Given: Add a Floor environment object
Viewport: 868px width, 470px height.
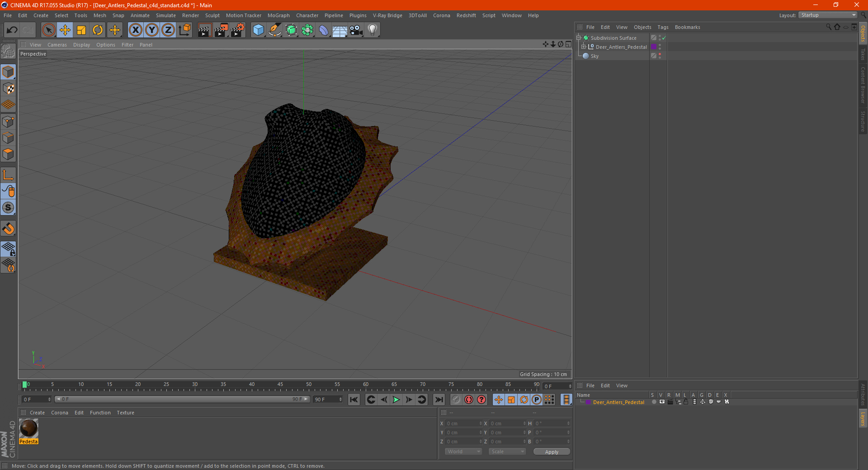Looking at the screenshot, I should [x=340, y=30].
